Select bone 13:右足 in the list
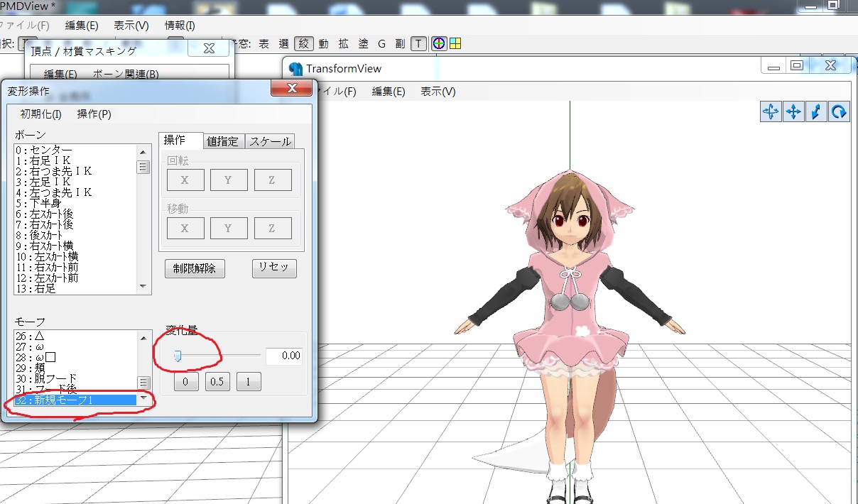The width and height of the screenshot is (858, 504). coord(75,288)
